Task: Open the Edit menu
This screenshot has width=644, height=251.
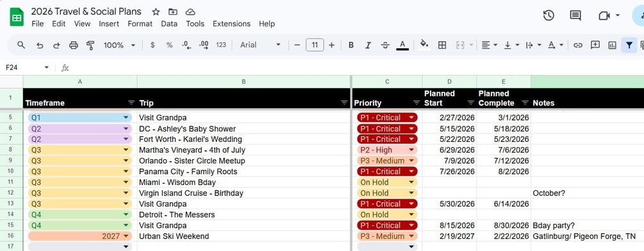Action: (59, 24)
